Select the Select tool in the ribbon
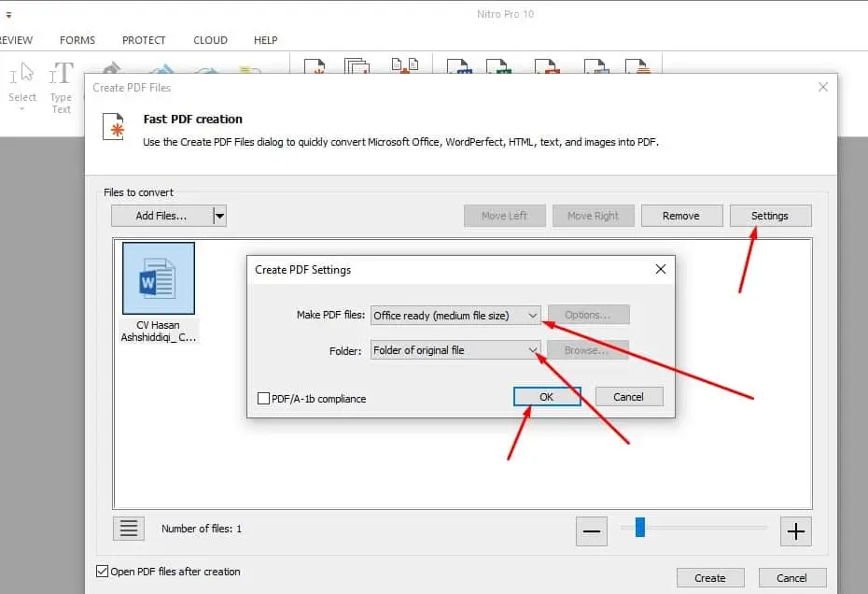The image size is (868, 594). click(22, 82)
